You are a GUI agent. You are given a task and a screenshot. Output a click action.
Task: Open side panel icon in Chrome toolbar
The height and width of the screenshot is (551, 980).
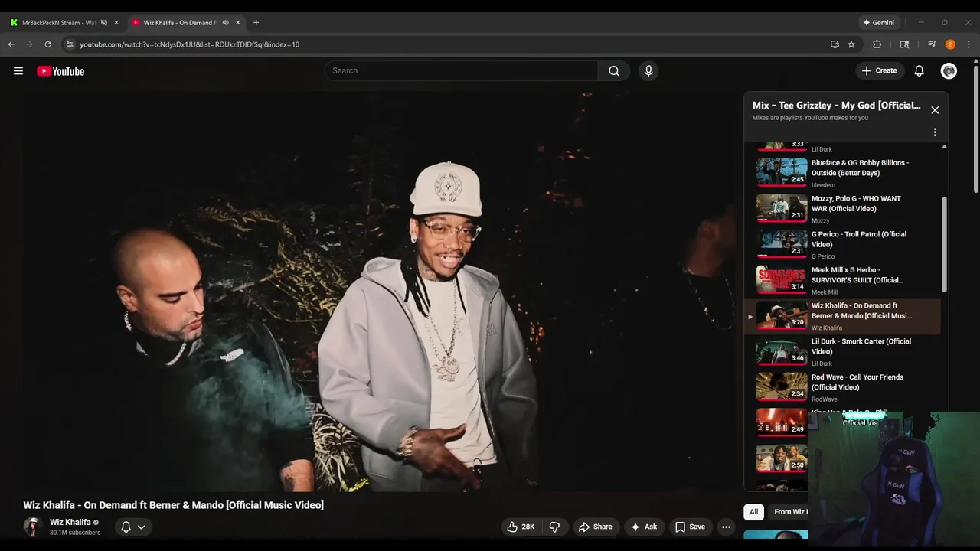[904, 44]
